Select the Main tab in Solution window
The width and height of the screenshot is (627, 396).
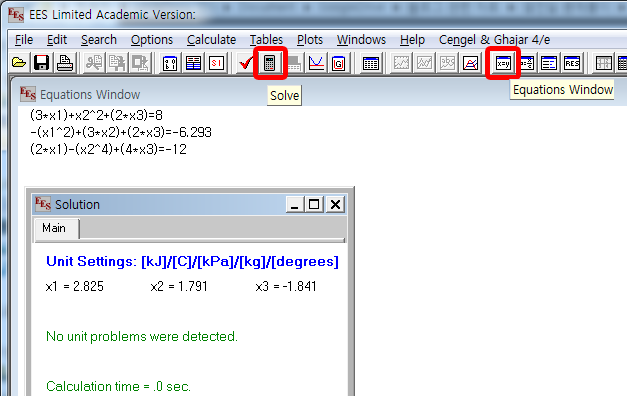click(x=56, y=228)
